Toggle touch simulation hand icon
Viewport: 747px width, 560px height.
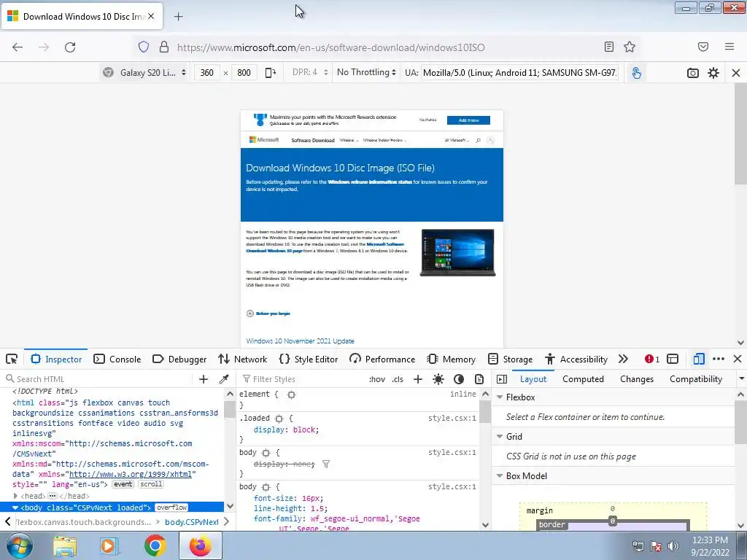pyautogui.click(x=636, y=73)
